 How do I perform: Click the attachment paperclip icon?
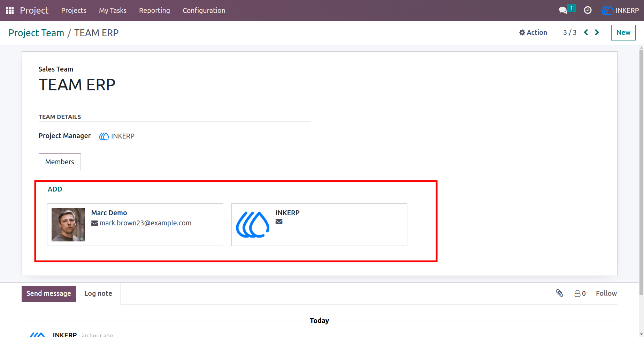coord(559,293)
